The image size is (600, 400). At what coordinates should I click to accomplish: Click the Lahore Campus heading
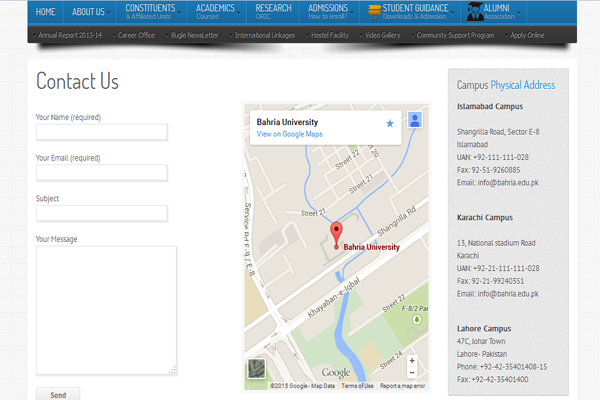click(x=484, y=328)
